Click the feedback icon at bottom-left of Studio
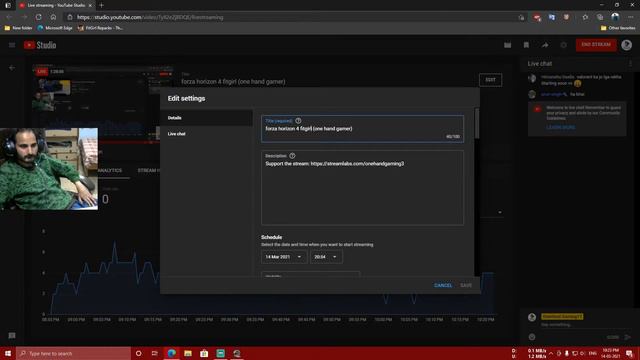The height and width of the screenshot is (360, 640). (x=12, y=336)
